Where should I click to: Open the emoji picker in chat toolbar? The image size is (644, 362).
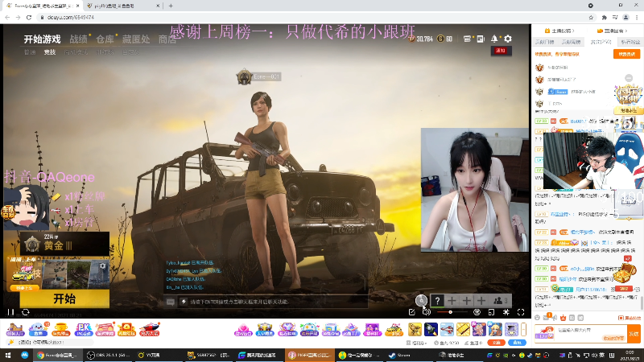tap(537, 317)
